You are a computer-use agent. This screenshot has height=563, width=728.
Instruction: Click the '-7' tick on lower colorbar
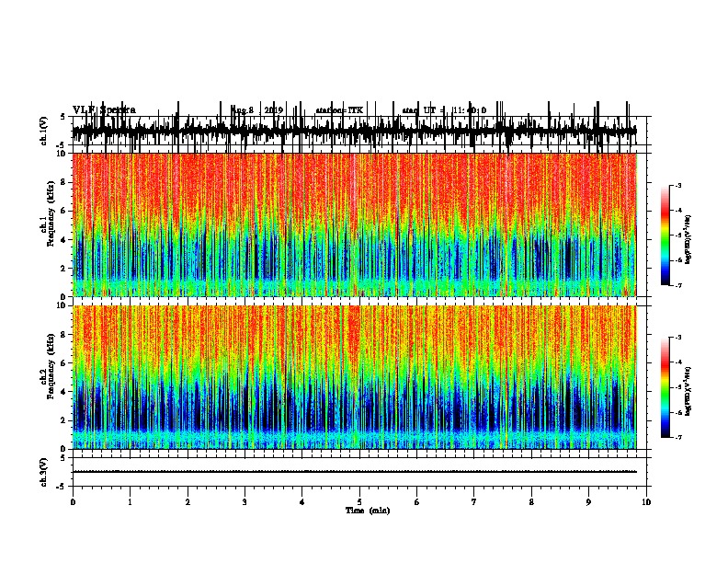[x=678, y=437]
